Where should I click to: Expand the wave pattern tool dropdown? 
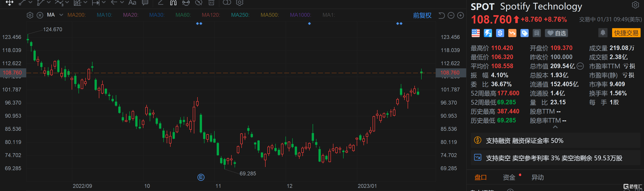(x=67, y=2)
